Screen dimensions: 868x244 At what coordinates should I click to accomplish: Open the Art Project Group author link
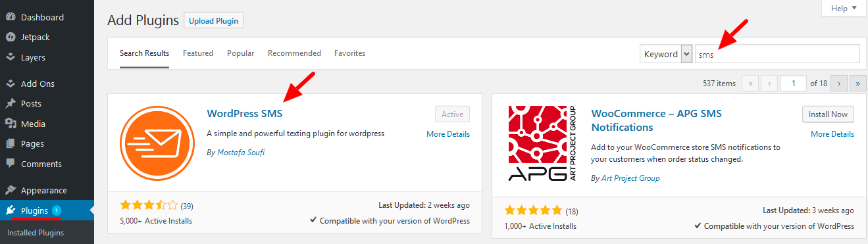click(x=630, y=178)
